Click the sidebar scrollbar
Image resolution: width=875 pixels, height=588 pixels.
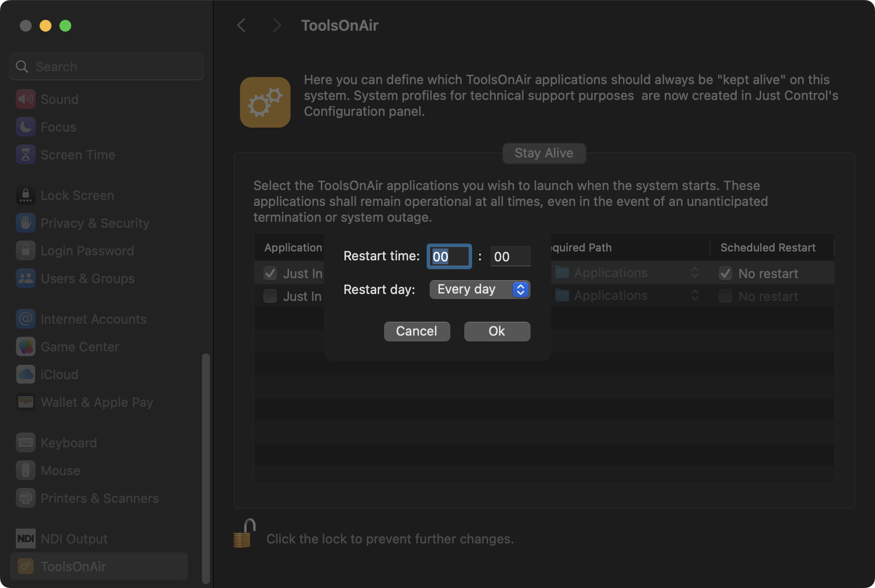pos(206,468)
